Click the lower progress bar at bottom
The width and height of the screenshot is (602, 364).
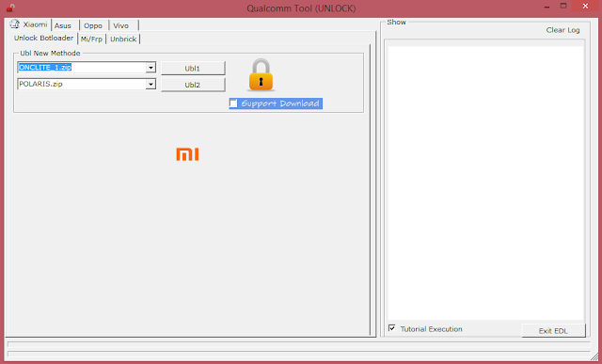point(299,354)
